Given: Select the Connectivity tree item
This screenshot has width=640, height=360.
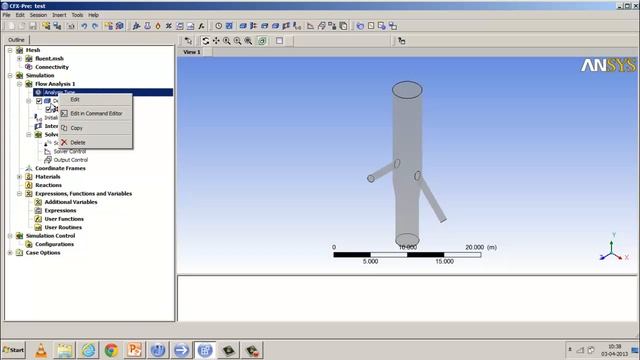Looking at the screenshot, I should pos(52,67).
